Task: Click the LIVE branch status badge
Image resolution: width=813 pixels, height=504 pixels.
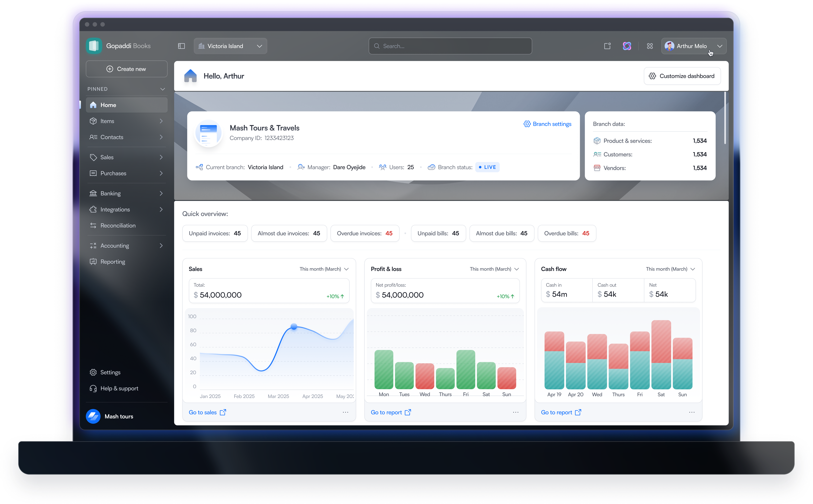Action: (487, 167)
